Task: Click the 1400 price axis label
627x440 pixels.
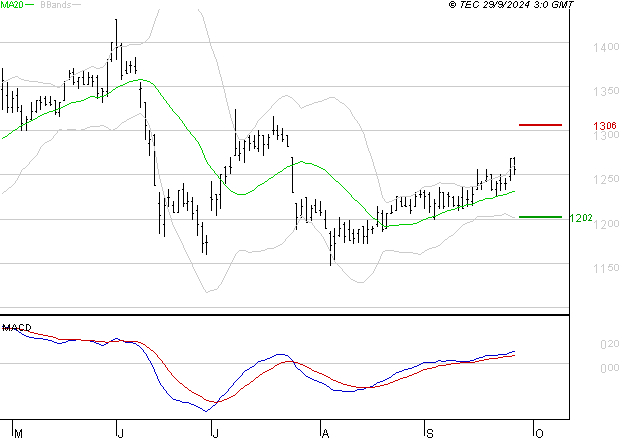Action: [606, 47]
